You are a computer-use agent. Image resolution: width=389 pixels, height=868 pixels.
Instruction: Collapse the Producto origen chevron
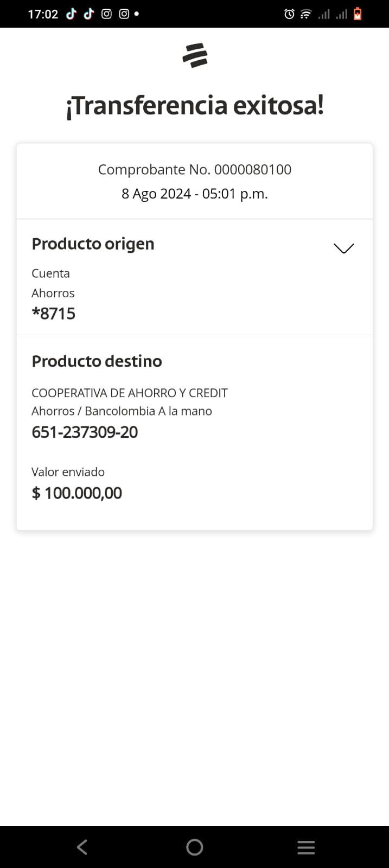pos(343,248)
